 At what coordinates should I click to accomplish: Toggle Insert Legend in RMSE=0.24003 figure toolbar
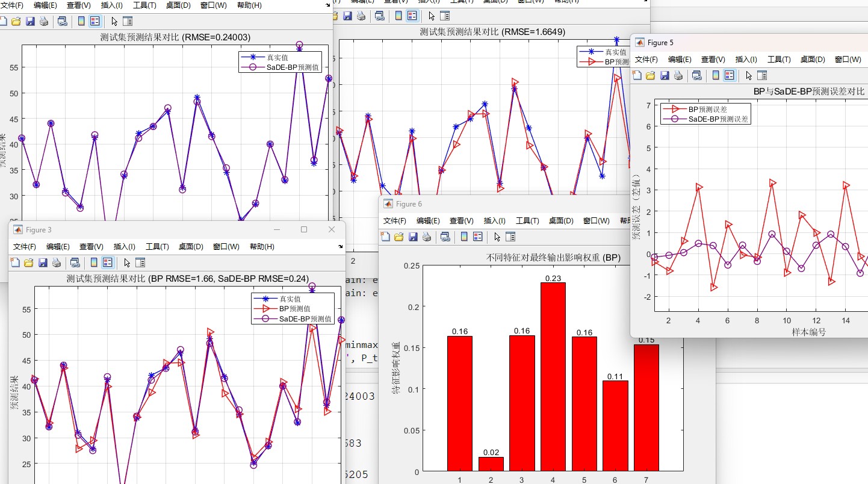click(x=95, y=22)
